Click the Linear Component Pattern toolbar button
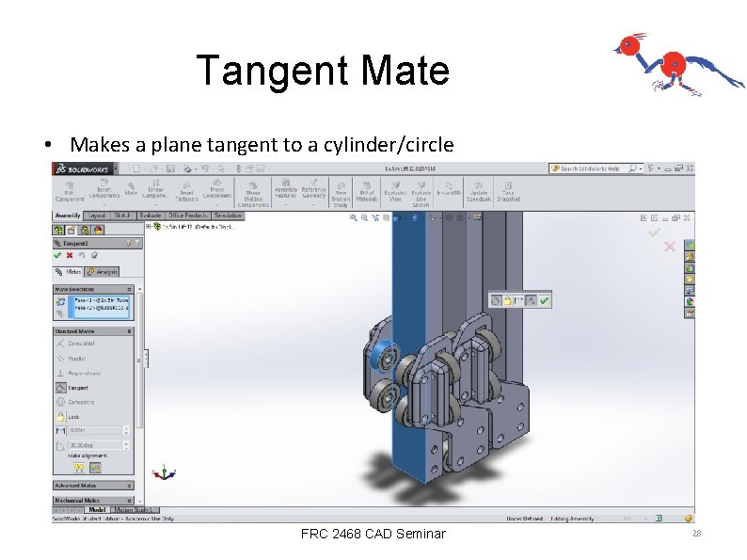The image size is (747, 560). click(155, 189)
